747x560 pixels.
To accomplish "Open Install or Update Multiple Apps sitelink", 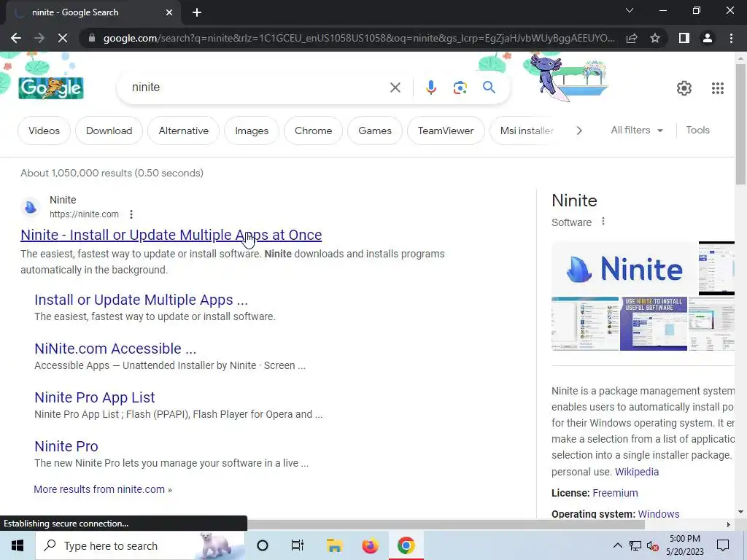I will (x=141, y=300).
